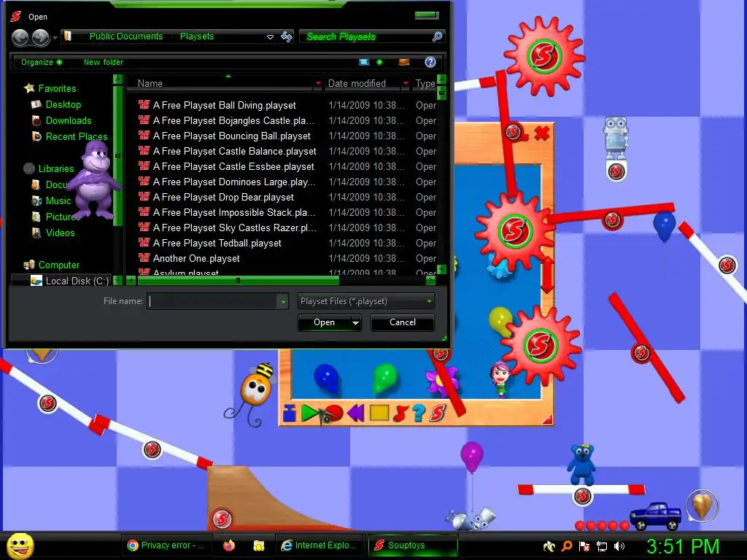Open Date modified column filter dropdown arrow
The image size is (747, 560).
tap(406, 83)
